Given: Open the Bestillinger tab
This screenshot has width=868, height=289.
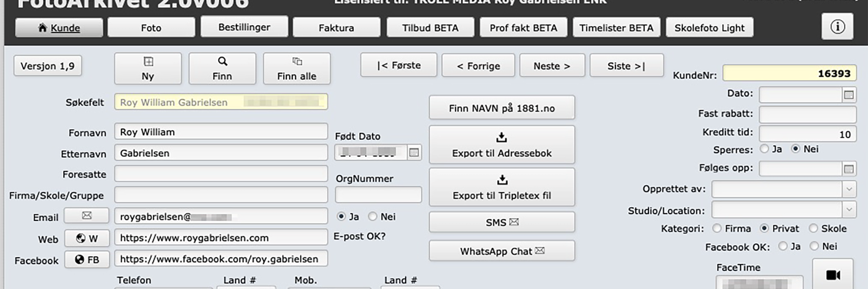Looking at the screenshot, I should [244, 27].
